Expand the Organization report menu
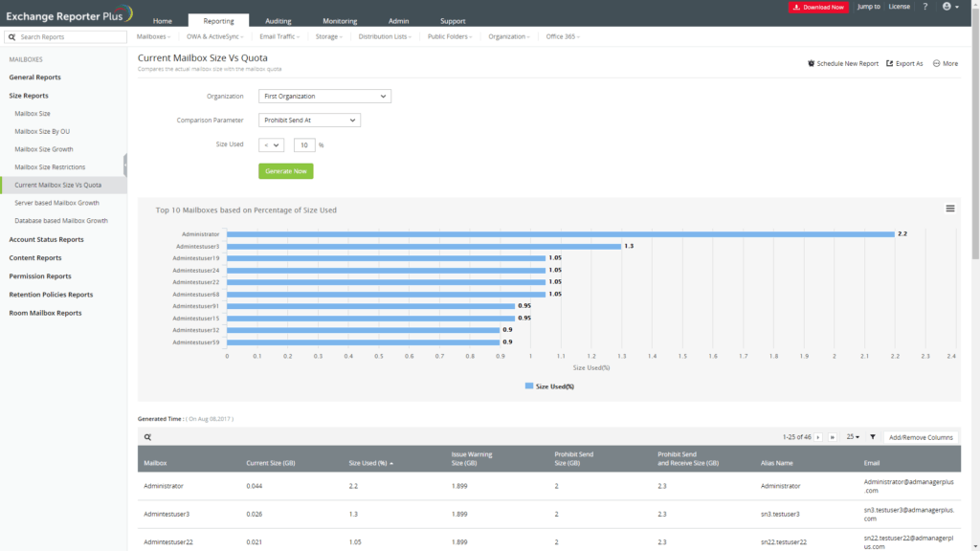Viewport: 980px width, 551px height. coord(509,37)
